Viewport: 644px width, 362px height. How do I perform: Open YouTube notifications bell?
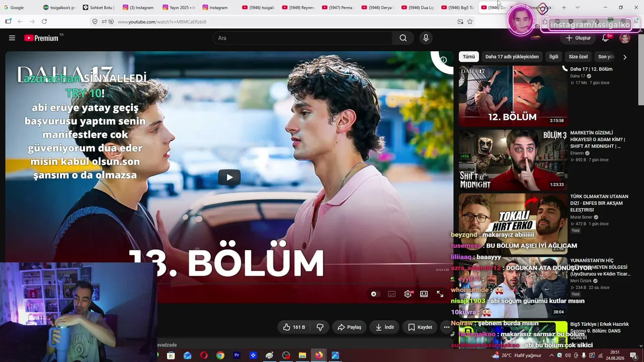(606, 38)
